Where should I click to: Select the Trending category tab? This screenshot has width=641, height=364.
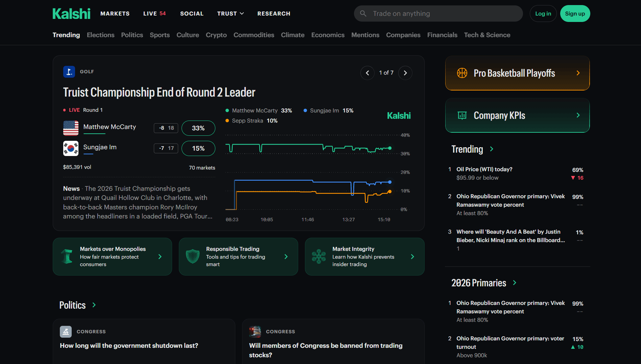tap(66, 35)
